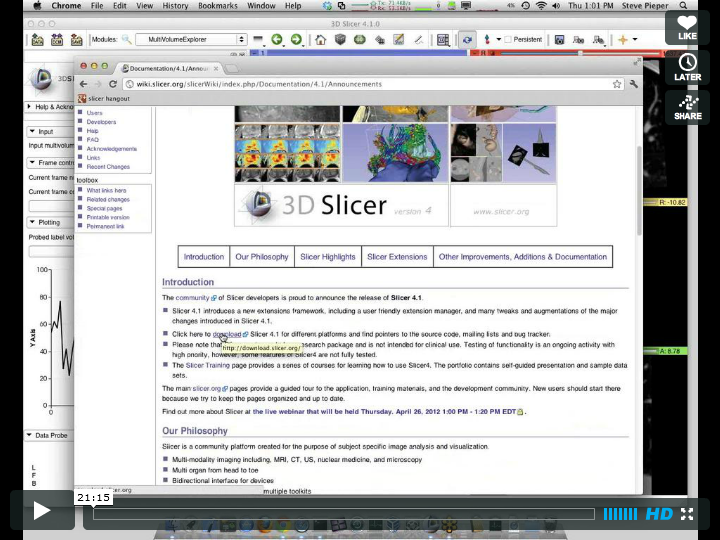Collapse the Plotting section

[34, 222]
